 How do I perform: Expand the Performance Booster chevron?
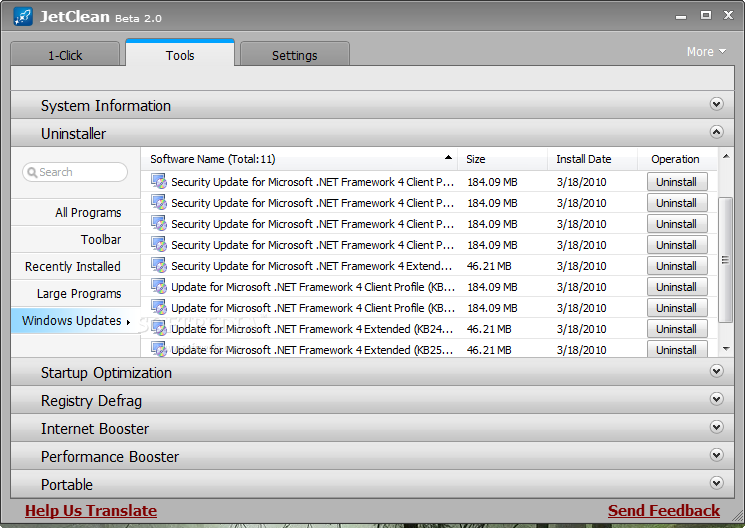[716, 455]
